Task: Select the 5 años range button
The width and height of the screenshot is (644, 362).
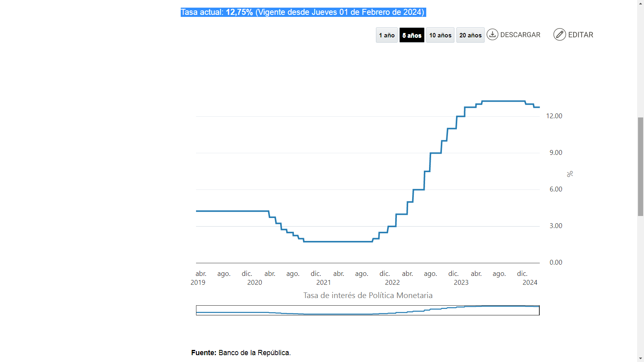Action: [x=412, y=35]
